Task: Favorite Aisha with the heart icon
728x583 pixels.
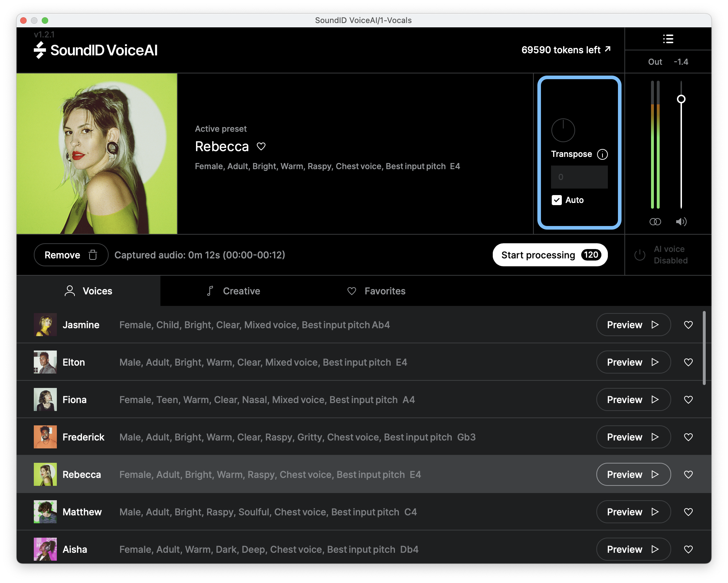Action: coord(688,550)
